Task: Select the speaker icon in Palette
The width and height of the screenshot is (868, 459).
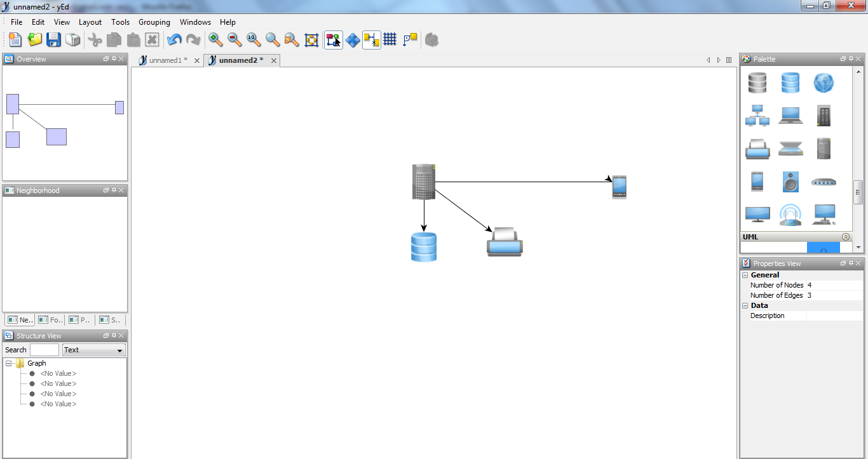Action: [790, 182]
